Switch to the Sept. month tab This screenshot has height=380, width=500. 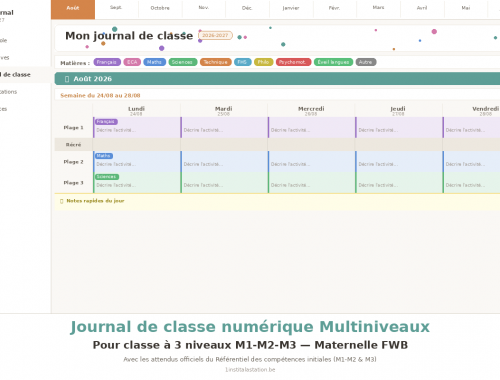tap(116, 8)
